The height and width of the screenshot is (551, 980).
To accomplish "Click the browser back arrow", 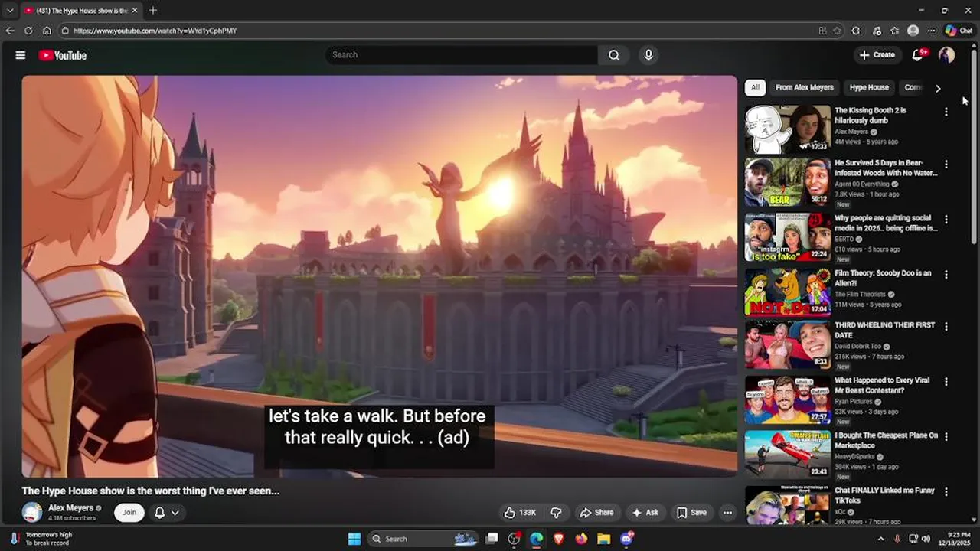I will click(10, 31).
